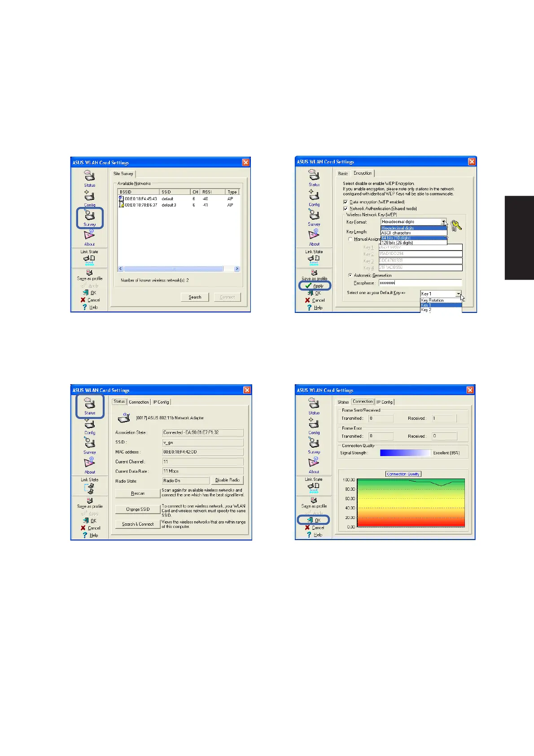Open IP Config tab in adapter Status window
The width and height of the screenshot is (534, 756).
(161, 402)
